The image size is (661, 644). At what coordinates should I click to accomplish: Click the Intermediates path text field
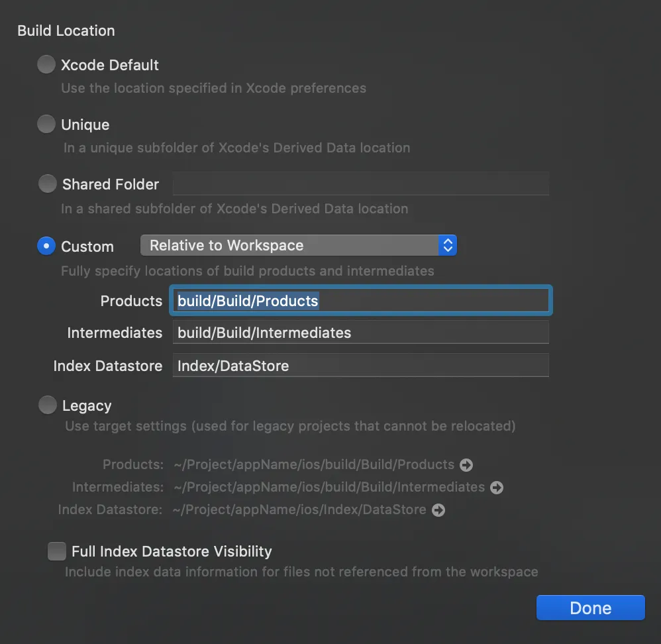click(360, 333)
